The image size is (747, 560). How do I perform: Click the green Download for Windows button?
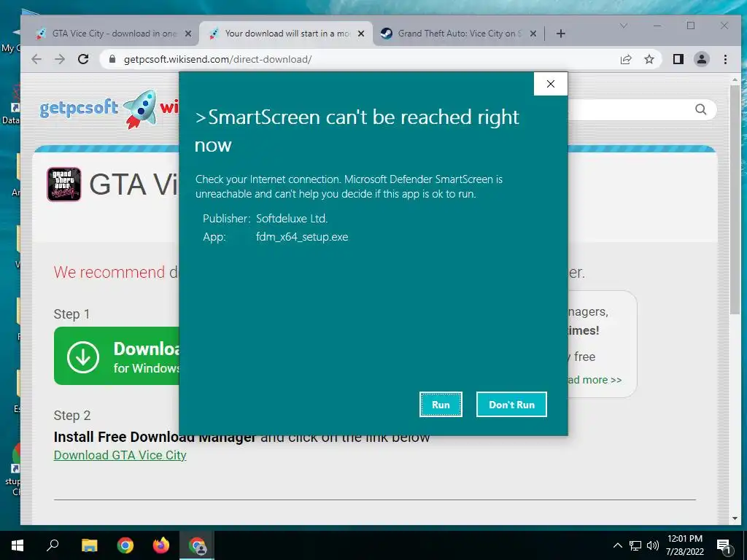click(117, 356)
